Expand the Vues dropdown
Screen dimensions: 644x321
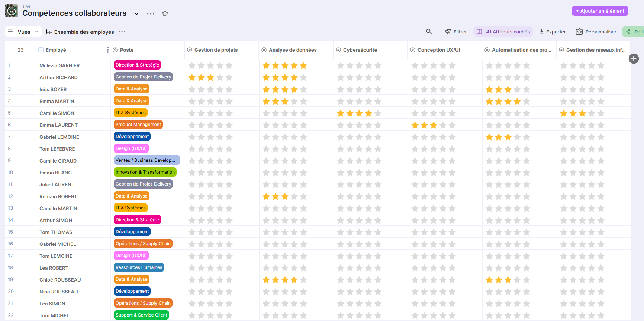click(x=23, y=32)
